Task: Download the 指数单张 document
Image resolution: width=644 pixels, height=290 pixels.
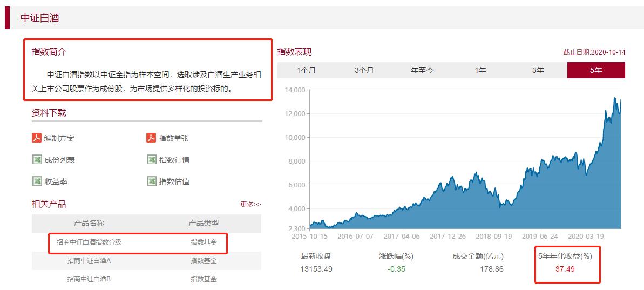Action: [174, 138]
